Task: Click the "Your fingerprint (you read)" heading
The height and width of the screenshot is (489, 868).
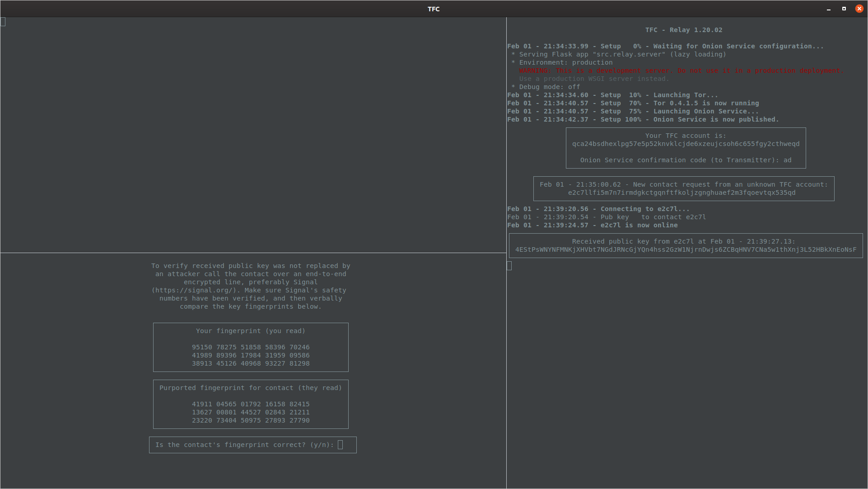Action: click(251, 331)
